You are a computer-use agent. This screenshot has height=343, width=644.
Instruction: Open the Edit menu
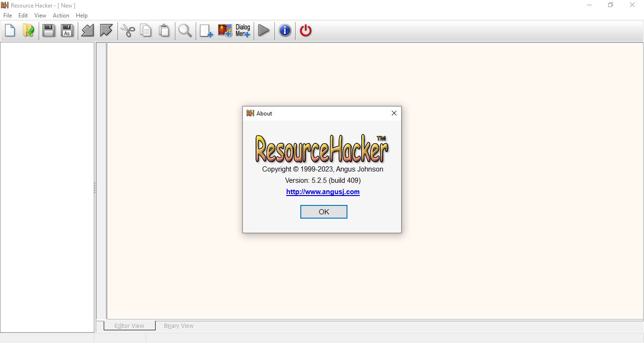23,16
